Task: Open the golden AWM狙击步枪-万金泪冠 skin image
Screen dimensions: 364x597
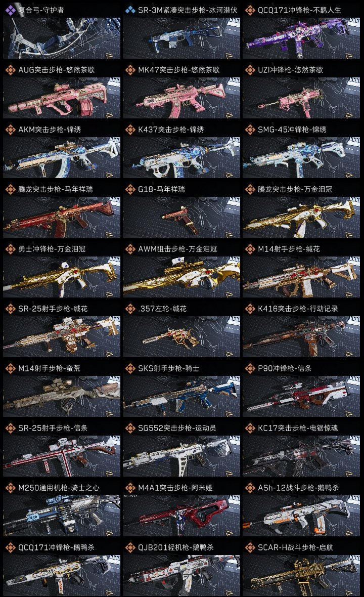Action: point(181,277)
